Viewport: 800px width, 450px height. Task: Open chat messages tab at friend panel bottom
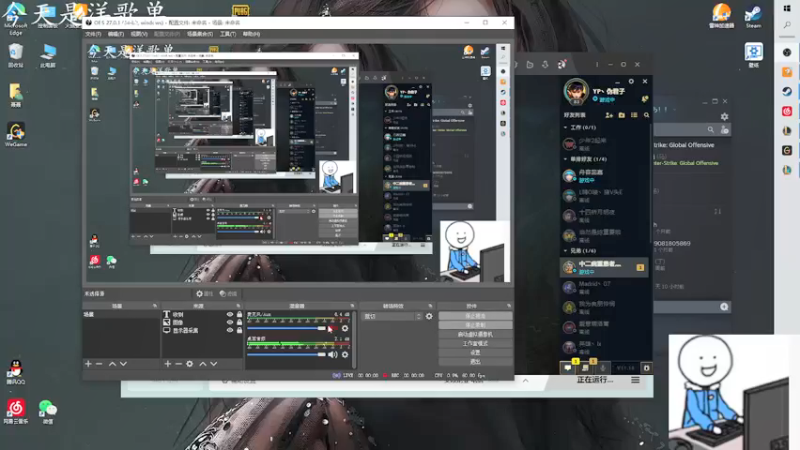tap(568, 368)
